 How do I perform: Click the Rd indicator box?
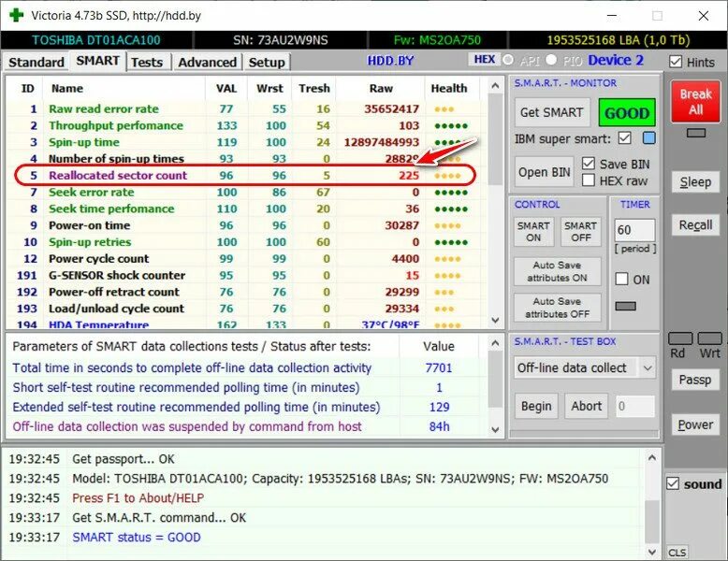[680, 338]
